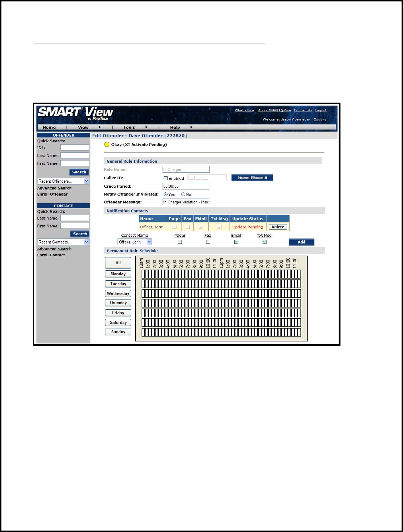
Task: Click the offender First Name field
Action: pos(75,163)
